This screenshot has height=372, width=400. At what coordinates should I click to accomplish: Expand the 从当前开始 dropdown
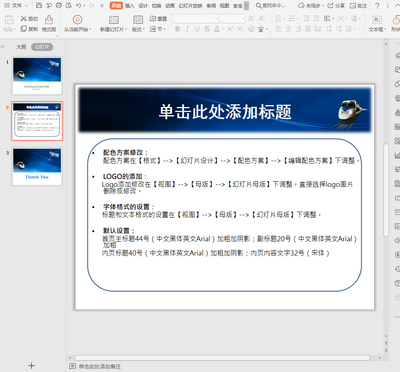(90, 29)
